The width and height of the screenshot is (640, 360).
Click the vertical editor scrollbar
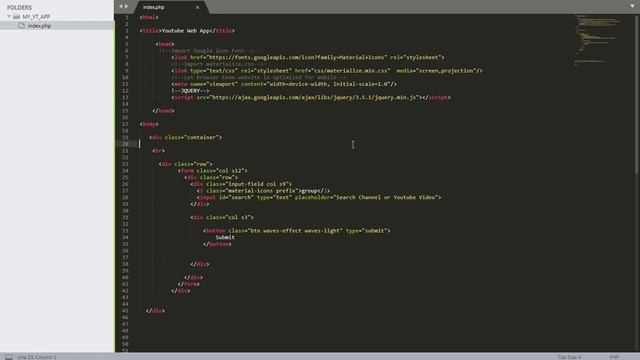[x=637, y=94]
